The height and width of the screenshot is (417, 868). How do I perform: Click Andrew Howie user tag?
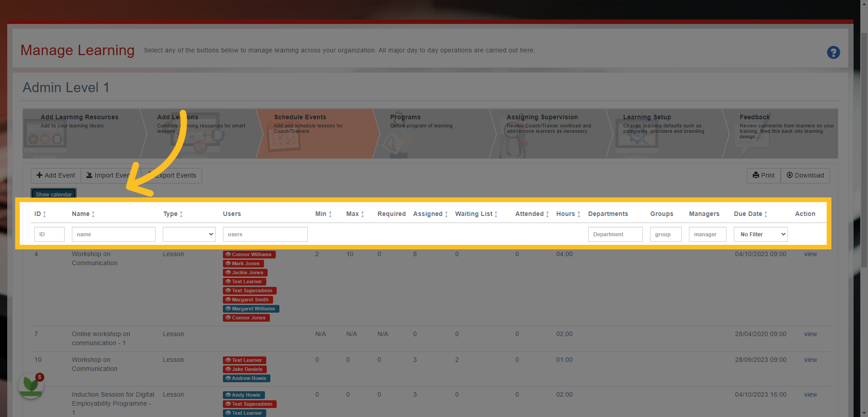pos(246,378)
